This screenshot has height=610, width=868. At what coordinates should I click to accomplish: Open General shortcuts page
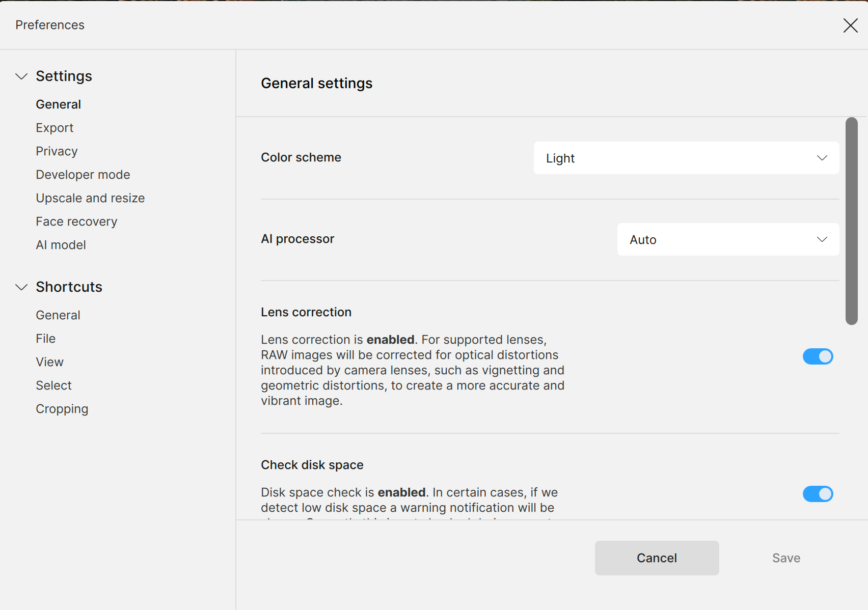coord(58,315)
